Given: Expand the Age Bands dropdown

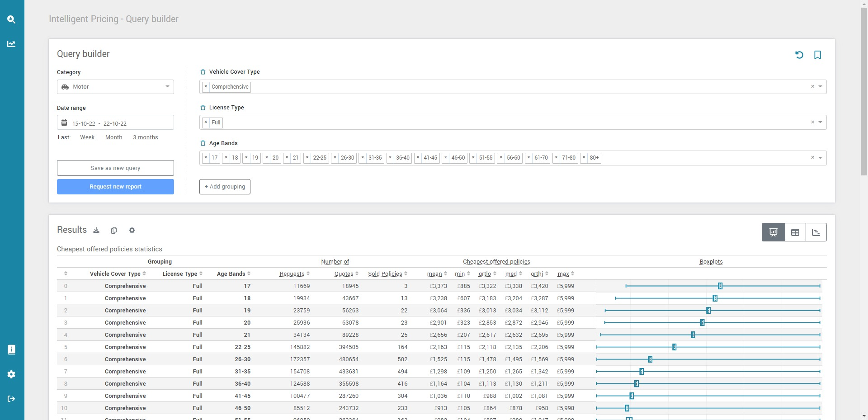Looking at the screenshot, I should click(x=821, y=158).
